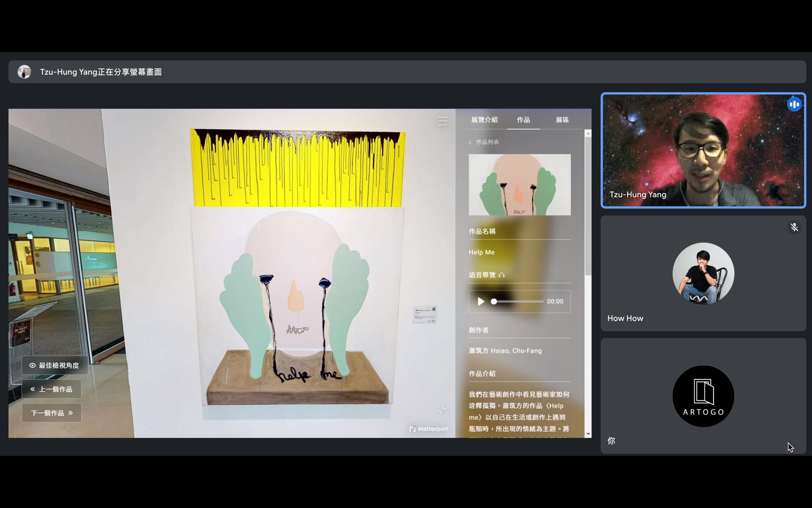Click the hamburger menu icon in viewer
The width and height of the screenshot is (812, 508).
coord(442,121)
